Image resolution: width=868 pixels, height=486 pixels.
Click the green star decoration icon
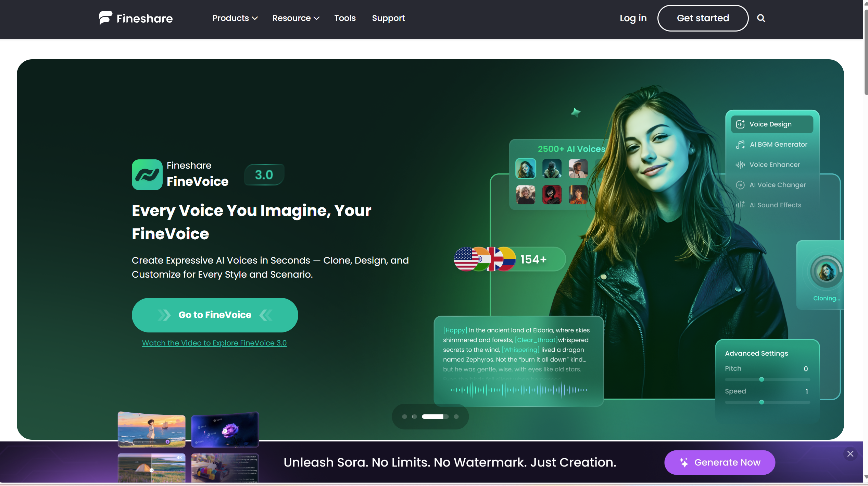coord(576,112)
